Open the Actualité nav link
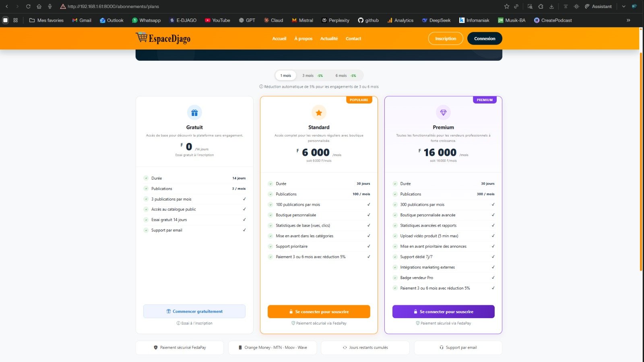The width and height of the screenshot is (644, 362). click(x=329, y=39)
